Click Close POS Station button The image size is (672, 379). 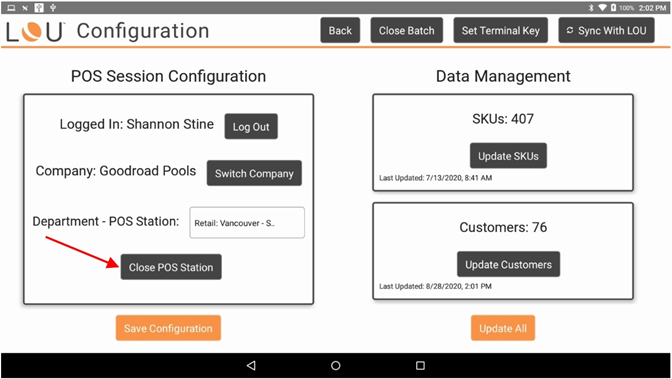tap(171, 267)
